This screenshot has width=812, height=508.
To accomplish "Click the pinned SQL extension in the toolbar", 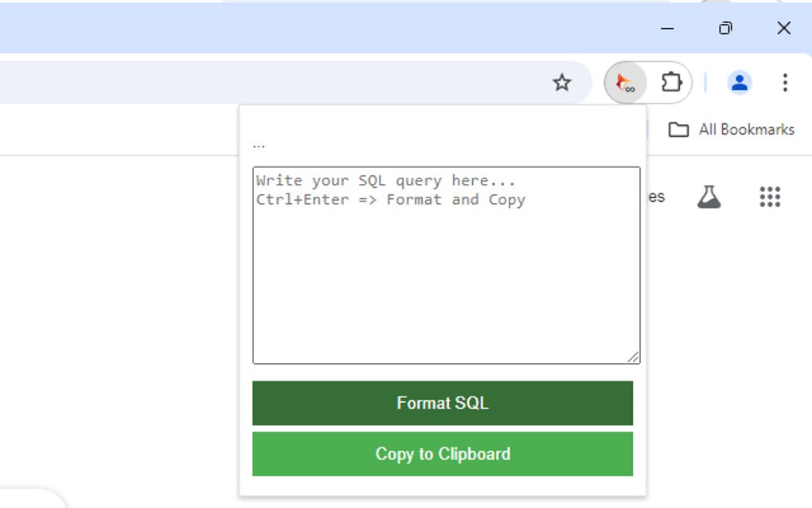I will click(624, 82).
